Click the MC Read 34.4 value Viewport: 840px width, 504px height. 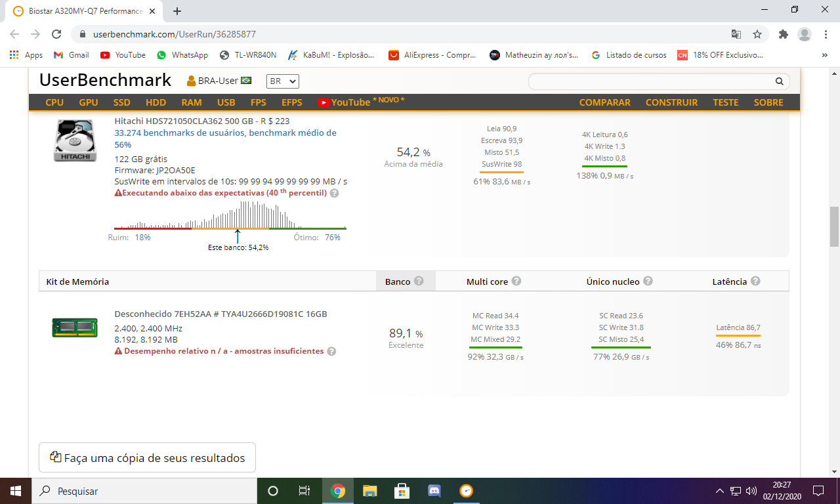click(495, 316)
